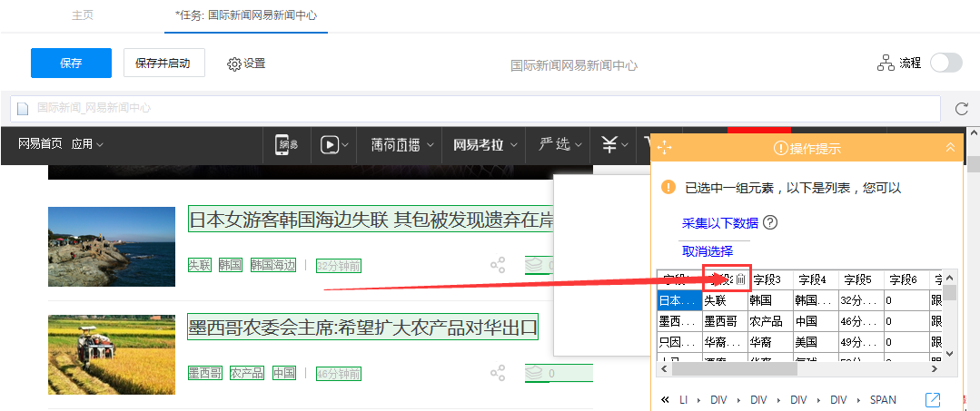Screen dimensions: 980x411
Task: Click the 保存 button
Action: 71,64
